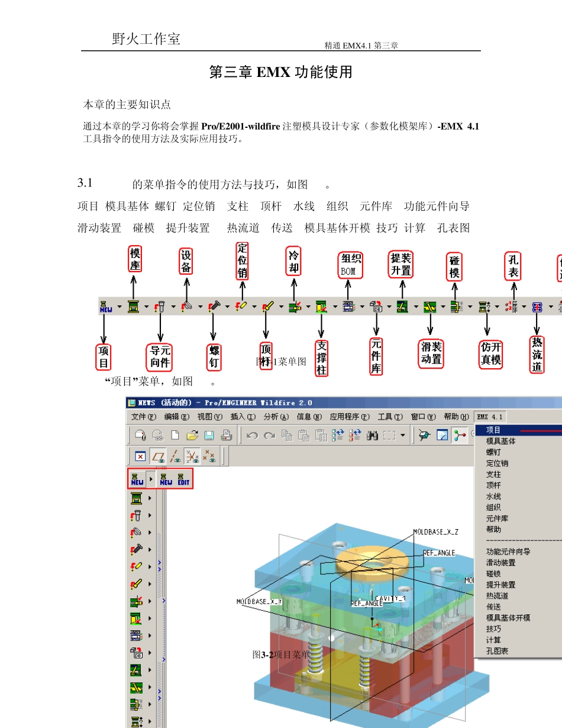Click the Project NEW icon in horizontal EMX toolbar
562x728 pixels.
[106, 307]
